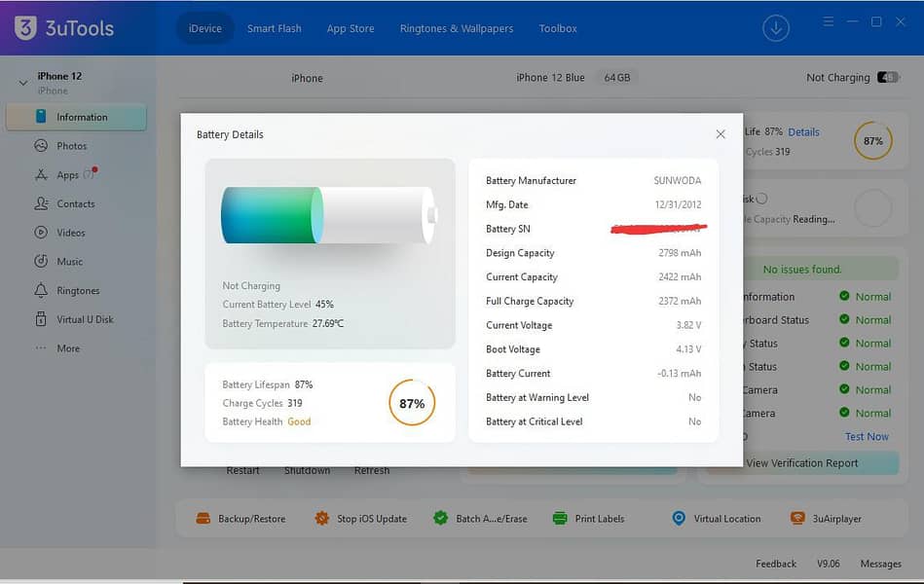Image resolution: width=924 pixels, height=584 pixels.
Task: Click the -0.13 mAh battery current value
Action: click(679, 374)
